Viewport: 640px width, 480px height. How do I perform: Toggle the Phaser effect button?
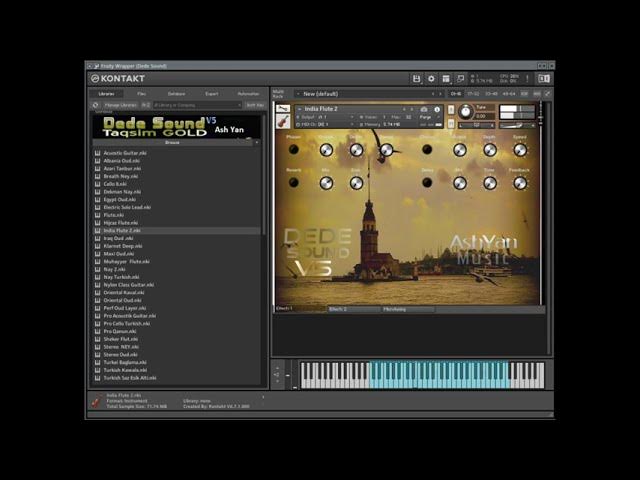tap(294, 150)
